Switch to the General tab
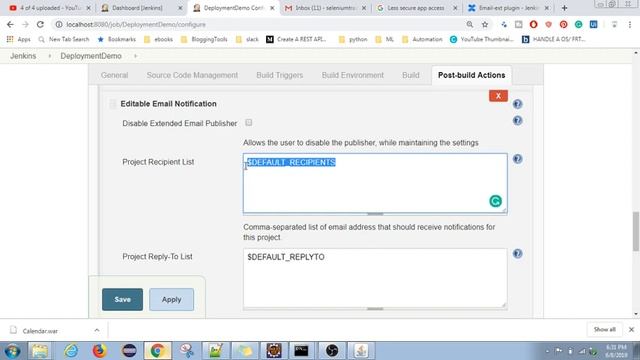The width and height of the screenshot is (640, 360). [114, 75]
